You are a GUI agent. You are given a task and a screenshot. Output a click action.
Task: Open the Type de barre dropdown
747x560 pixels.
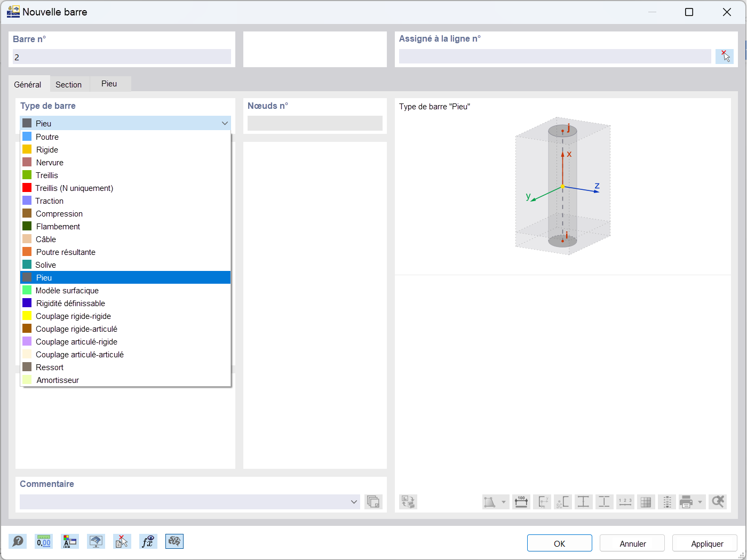tap(225, 123)
